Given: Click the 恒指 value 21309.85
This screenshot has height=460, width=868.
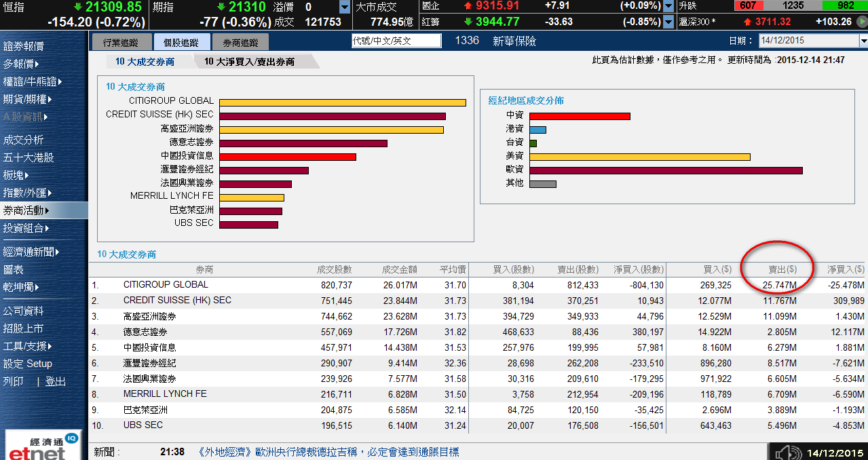Looking at the screenshot, I should tap(113, 7).
